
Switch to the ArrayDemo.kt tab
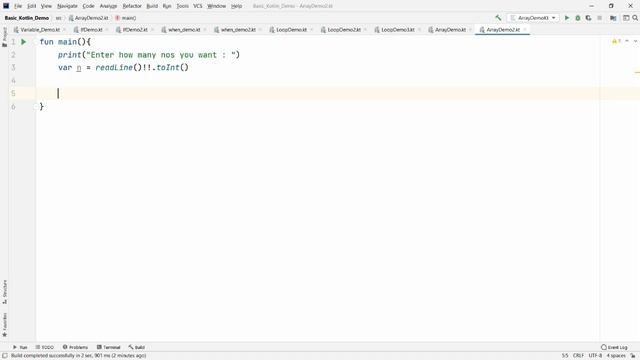450,30
